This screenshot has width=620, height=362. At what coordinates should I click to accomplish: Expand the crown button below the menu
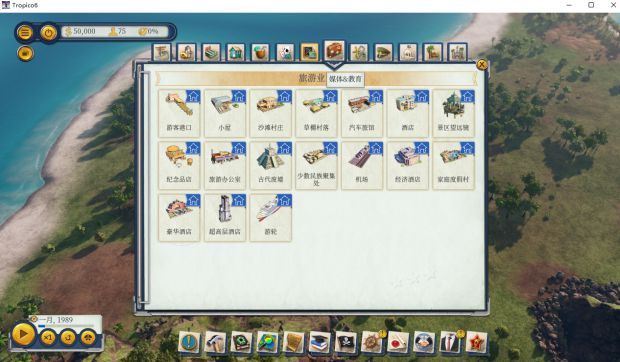point(25,53)
